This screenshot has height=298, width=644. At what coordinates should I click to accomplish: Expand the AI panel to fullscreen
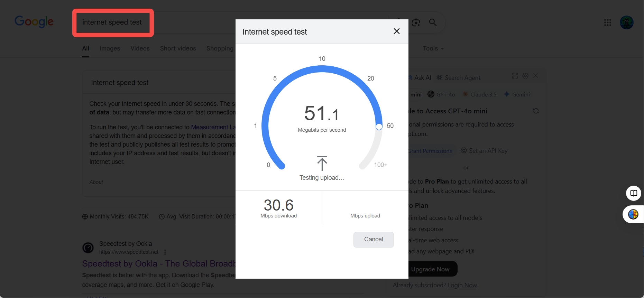coord(515,76)
